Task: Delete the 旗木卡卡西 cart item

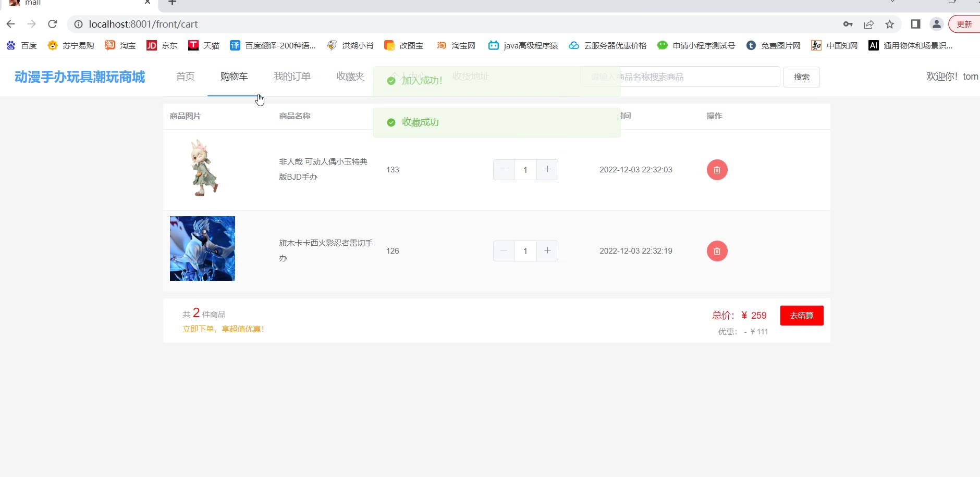Action: point(717,251)
